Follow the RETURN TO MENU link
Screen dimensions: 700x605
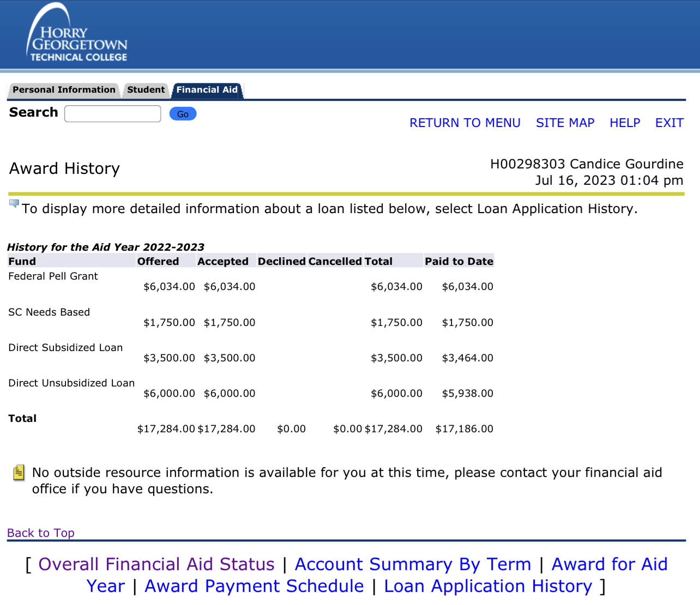point(465,123)
